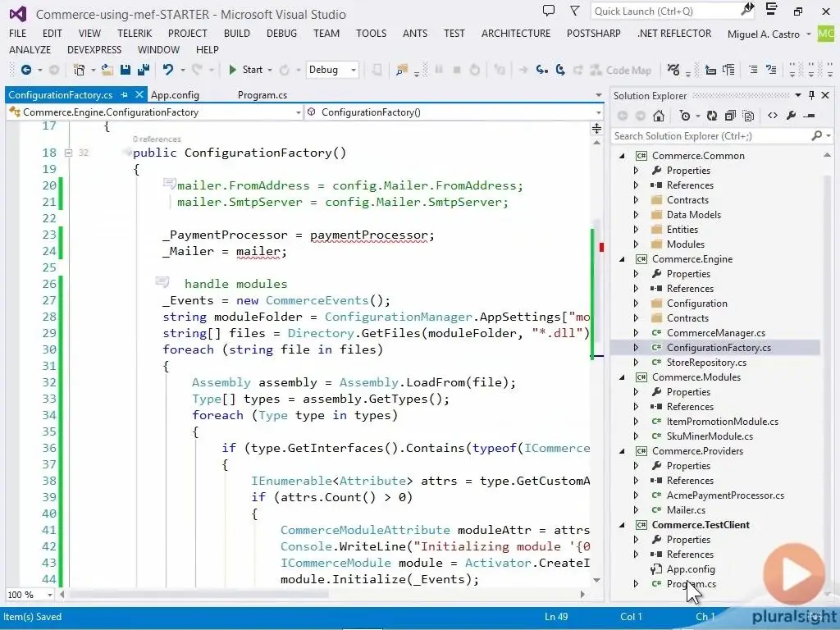This screenshot has height=630, width=840.
Task: Open the ARCHITECTURE menu
Action: tap(516, 33)
